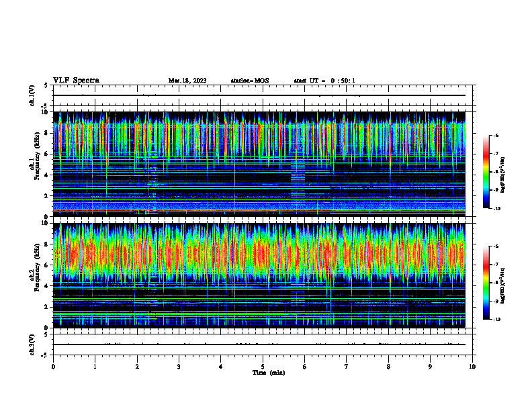Click time axis tick label "9"

430,367
